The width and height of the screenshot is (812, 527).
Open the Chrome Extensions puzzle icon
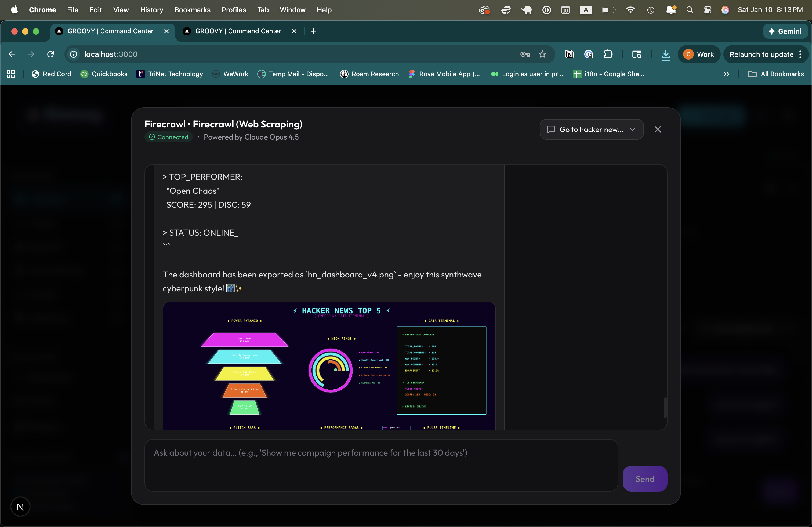click(609, 54)
